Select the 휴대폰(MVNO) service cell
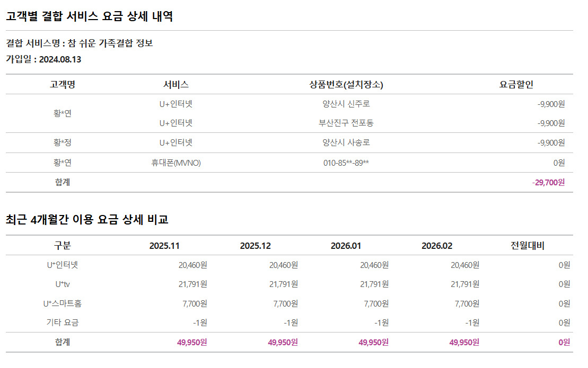Image resolution: width=588 pixels, height=368 pixels. click(176, 163)
